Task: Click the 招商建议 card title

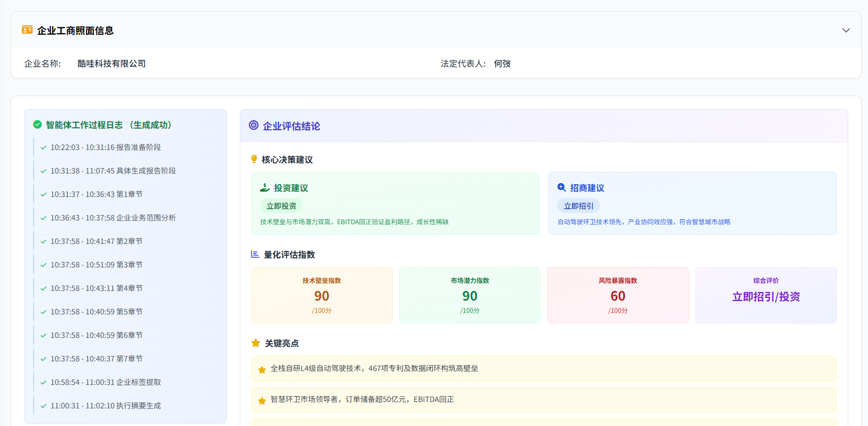Action: (x=587, y=188)
